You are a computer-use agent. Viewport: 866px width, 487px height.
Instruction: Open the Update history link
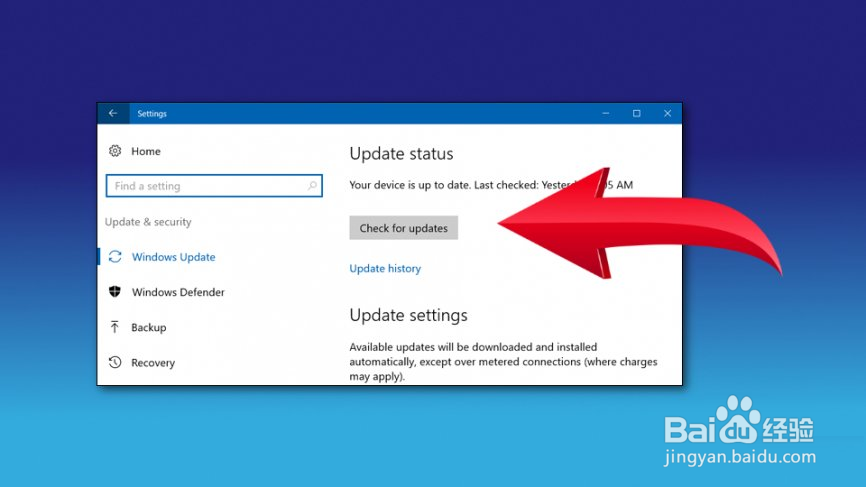[385, 268]
